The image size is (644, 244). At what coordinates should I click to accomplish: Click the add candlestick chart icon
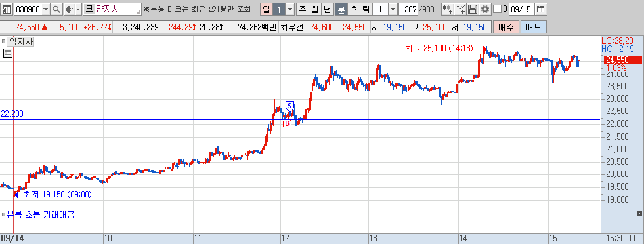[447, 9]
